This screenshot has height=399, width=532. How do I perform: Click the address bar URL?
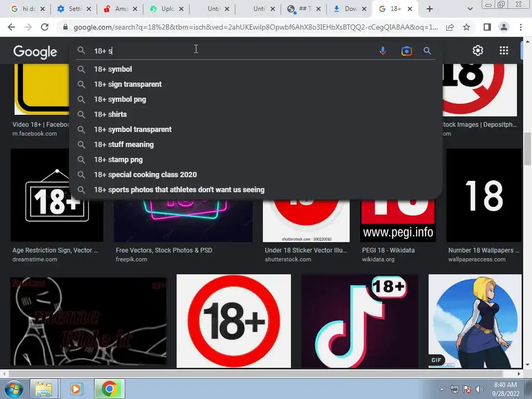point(256,27)
